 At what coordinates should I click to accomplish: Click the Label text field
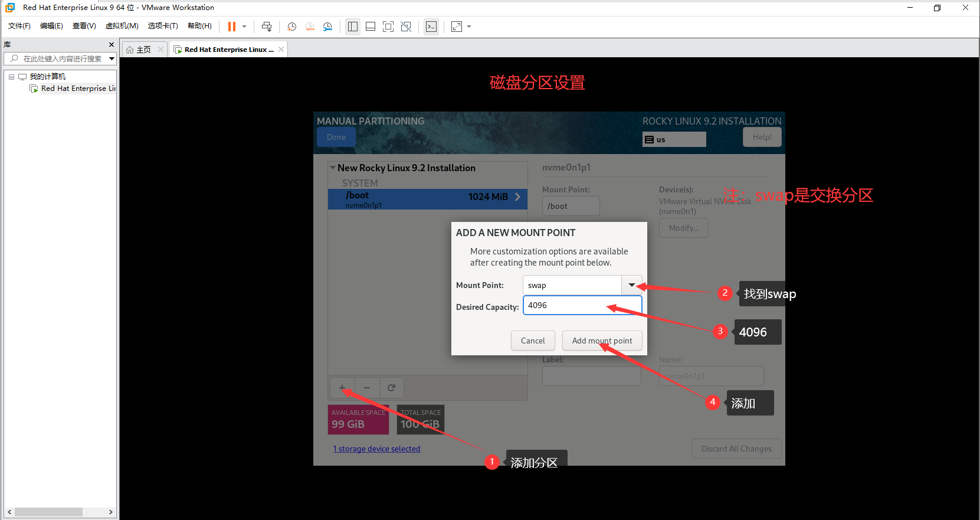point(592,376)
